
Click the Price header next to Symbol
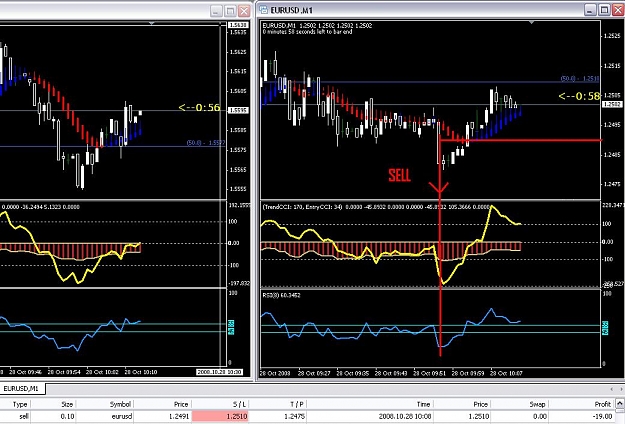181,404
